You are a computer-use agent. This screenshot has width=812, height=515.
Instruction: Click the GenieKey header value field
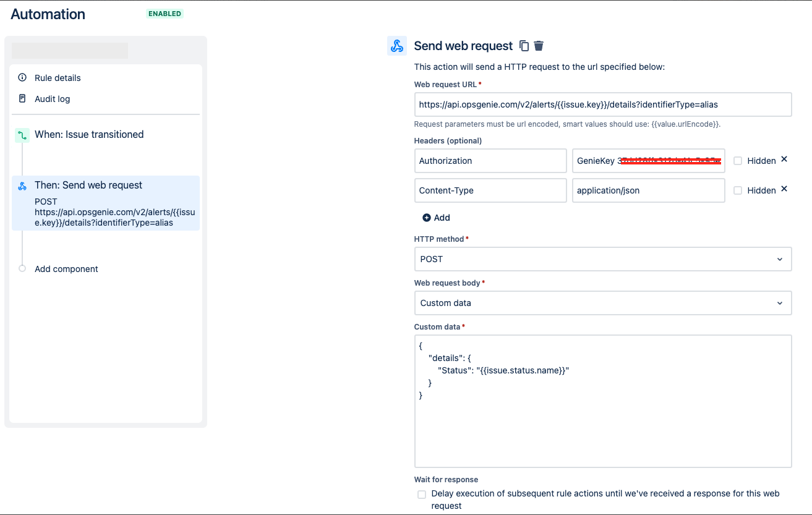[x=648, y=161]
